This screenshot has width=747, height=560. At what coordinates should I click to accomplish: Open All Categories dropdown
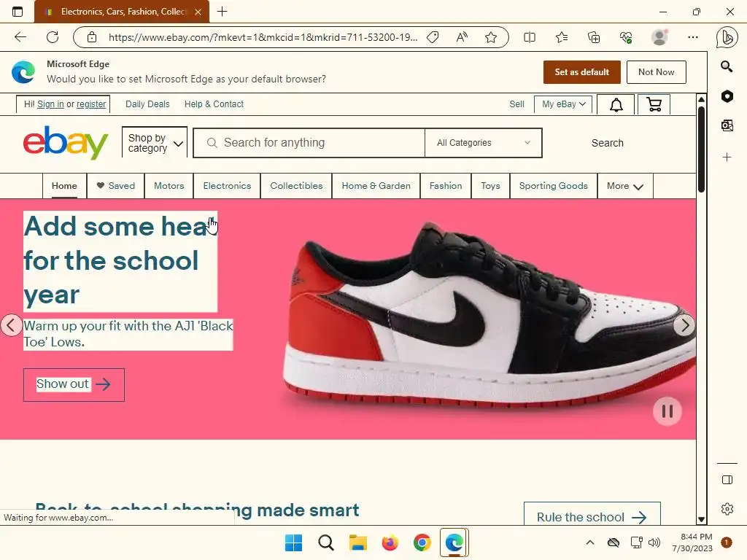click(483, 143)
